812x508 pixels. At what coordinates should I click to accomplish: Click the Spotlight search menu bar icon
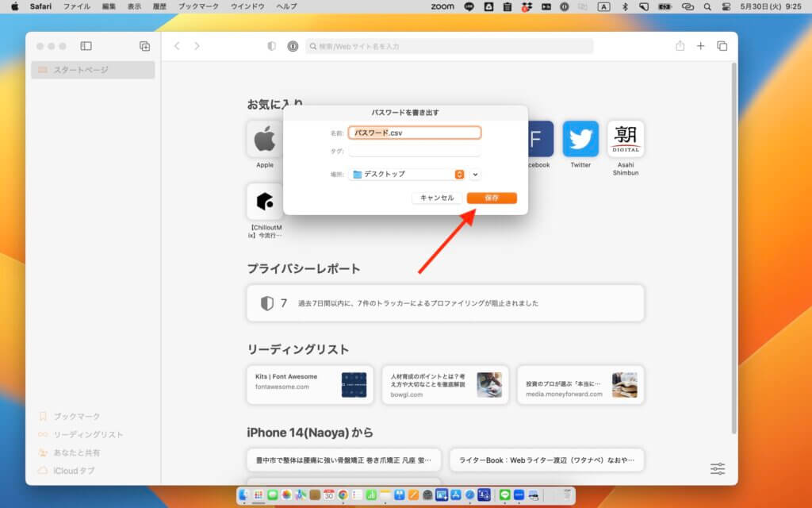pos(707,6)
